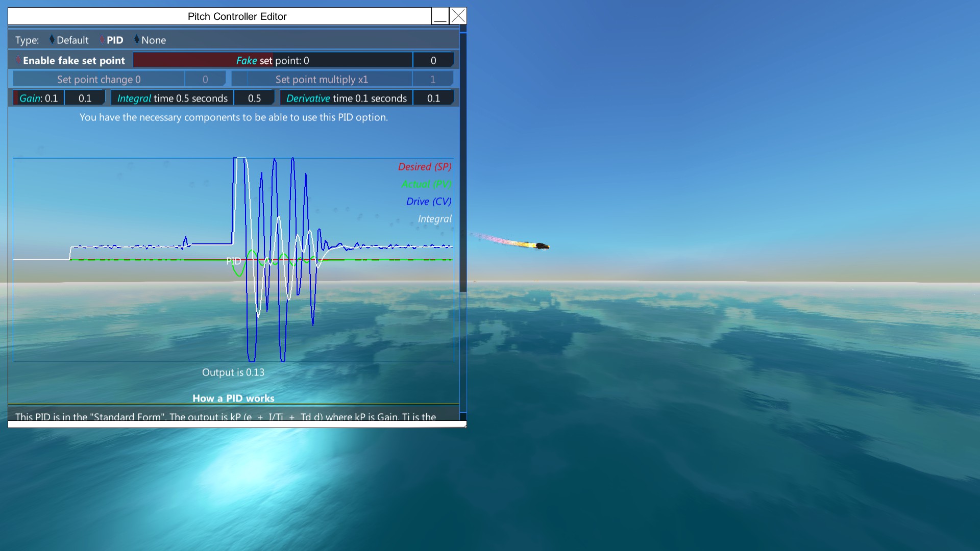Click the Set point change value field

click(205, 80)
